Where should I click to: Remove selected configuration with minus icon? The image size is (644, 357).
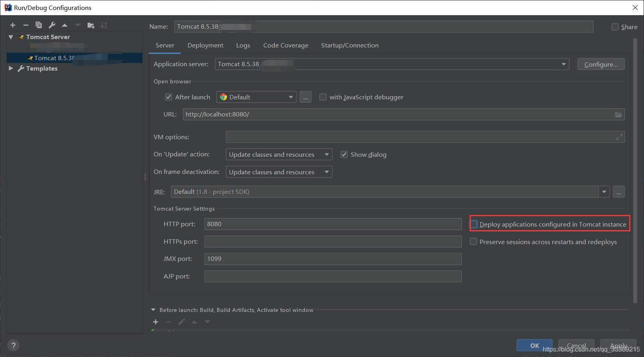(x=26, y=25)
